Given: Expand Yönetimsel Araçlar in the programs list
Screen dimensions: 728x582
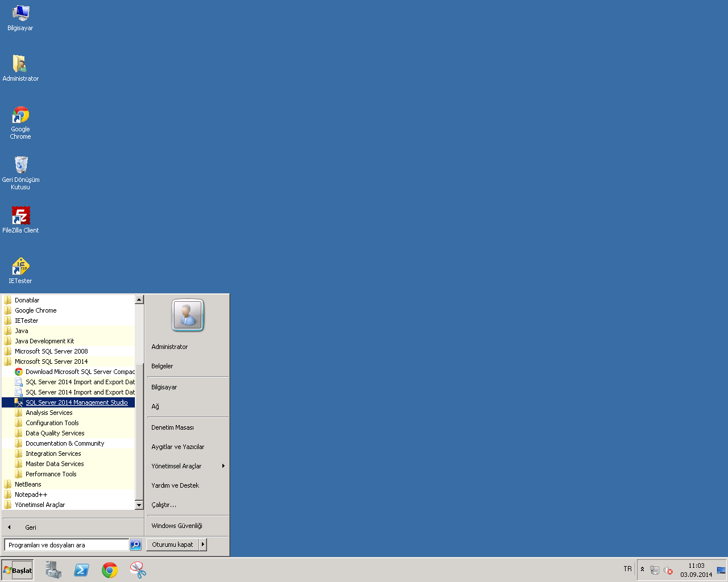Looking at the screenshot, I should (68, 505).
